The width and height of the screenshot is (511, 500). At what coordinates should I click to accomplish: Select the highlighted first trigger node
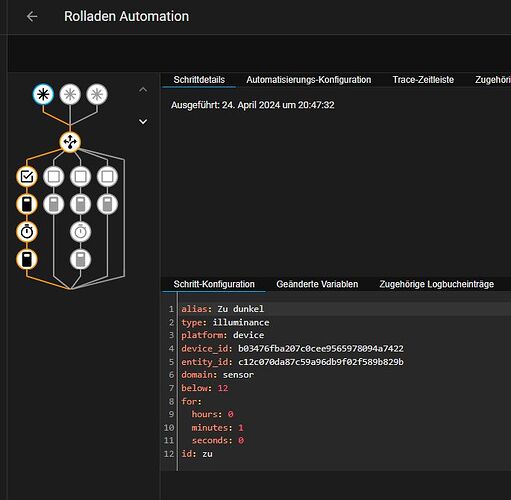click(43, 94)
